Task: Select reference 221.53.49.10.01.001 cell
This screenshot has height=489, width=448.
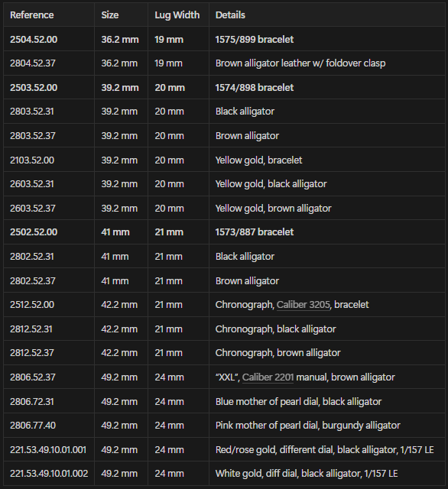Action: (49, 450)
